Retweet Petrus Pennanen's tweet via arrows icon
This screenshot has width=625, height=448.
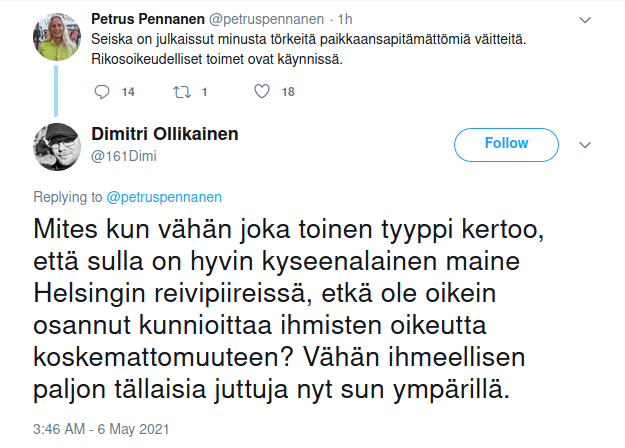[180, 91]
